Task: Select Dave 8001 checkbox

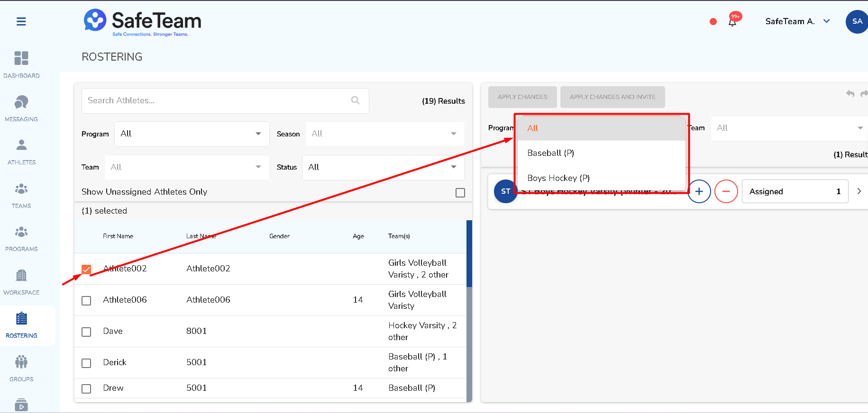Action: [x=86, y=332]
